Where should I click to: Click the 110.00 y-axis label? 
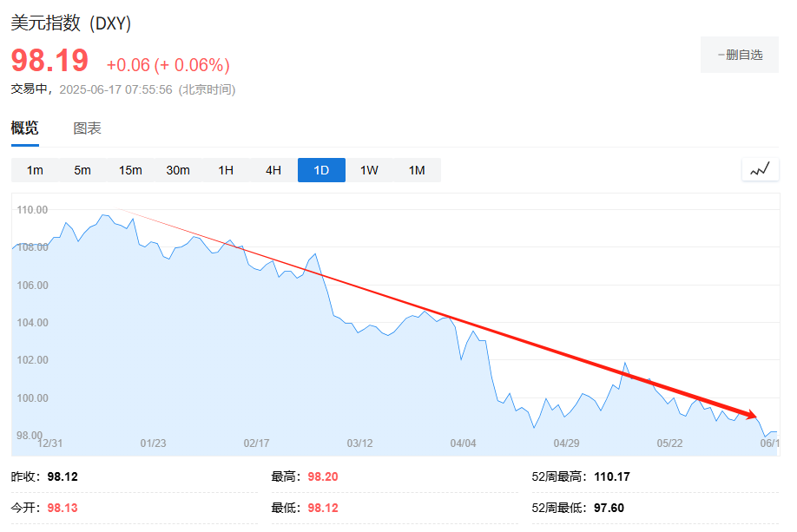[x=32, y=209]
